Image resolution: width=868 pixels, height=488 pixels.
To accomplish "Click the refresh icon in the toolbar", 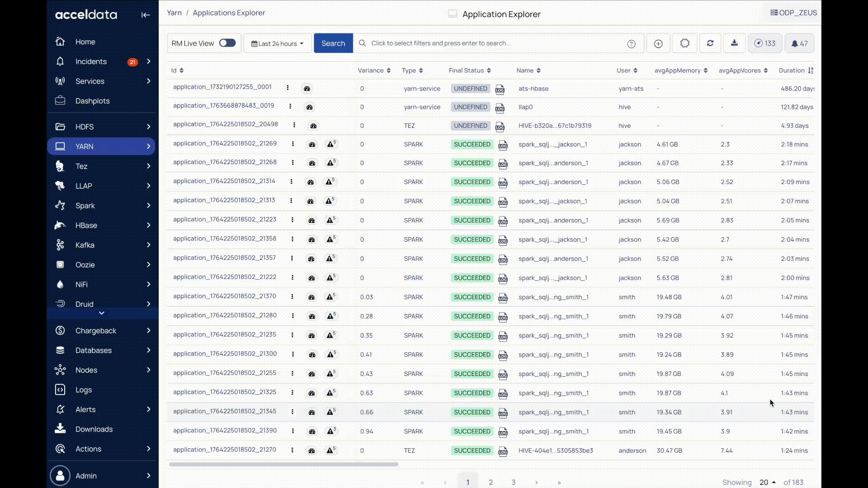I will (710, 43).
